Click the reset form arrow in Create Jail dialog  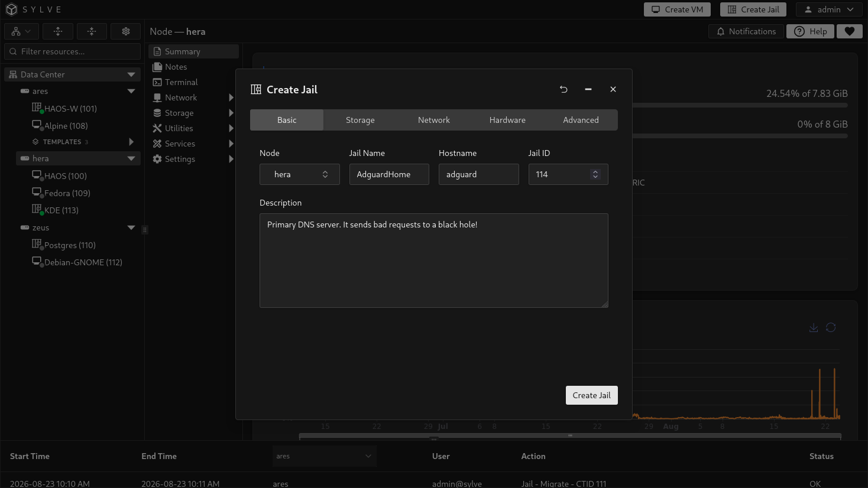point(563,89)
